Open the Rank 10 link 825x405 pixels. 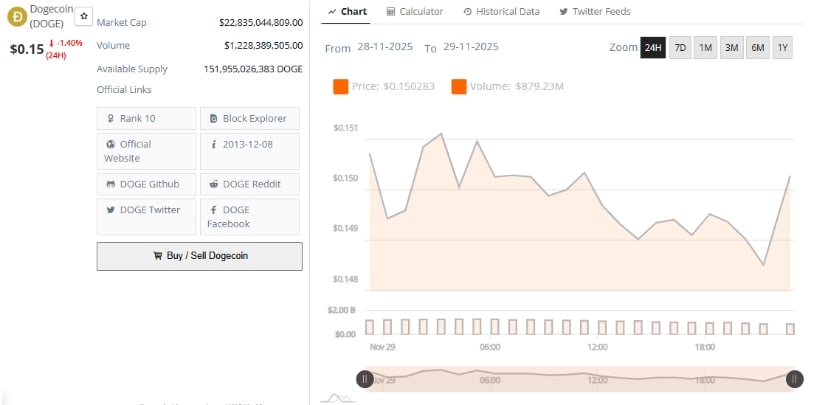tap(146, 119)
